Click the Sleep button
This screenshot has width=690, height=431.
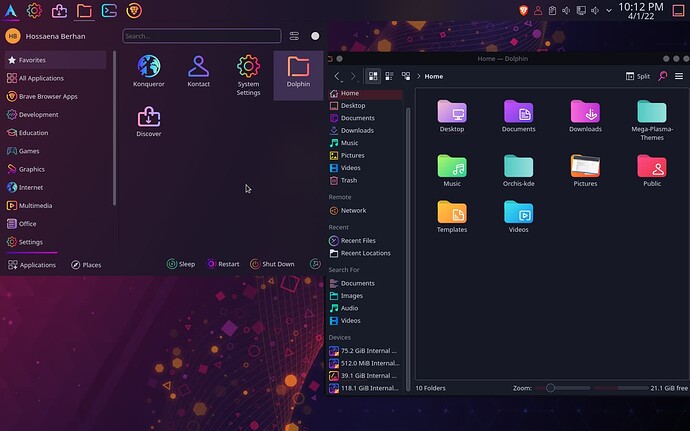(x=181, y=264)
